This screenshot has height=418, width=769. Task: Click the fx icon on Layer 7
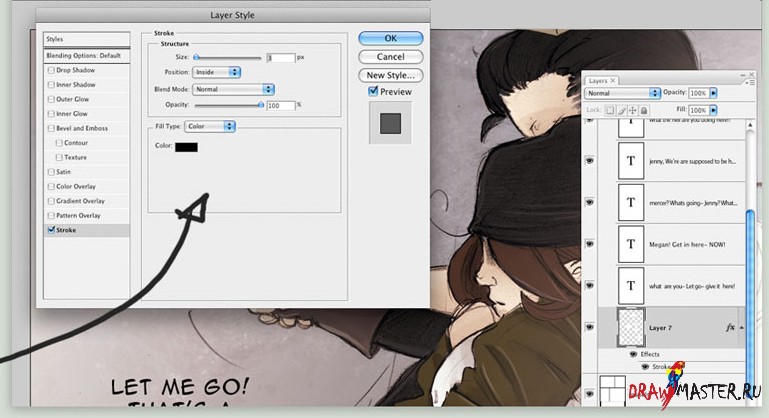[x=730, y=328]
